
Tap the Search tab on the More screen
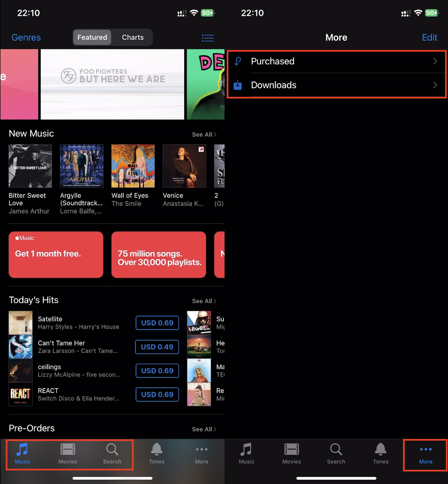point(336,454)
